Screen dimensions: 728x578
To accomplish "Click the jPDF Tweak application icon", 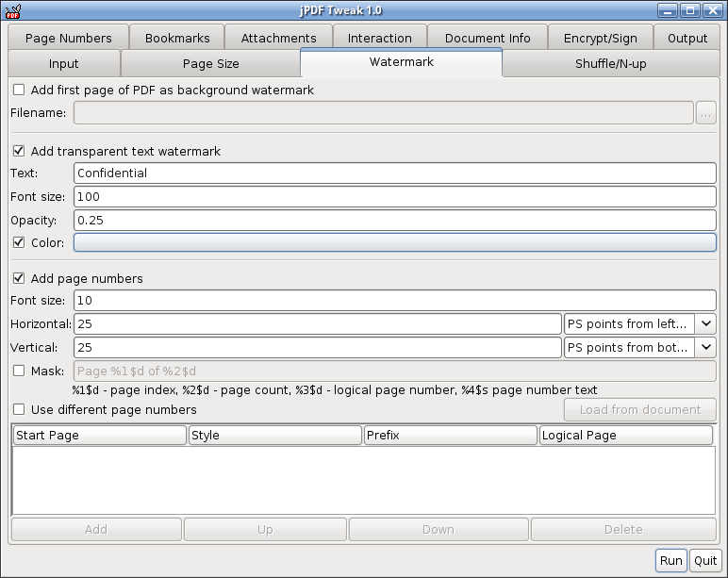I will [12, 10].
